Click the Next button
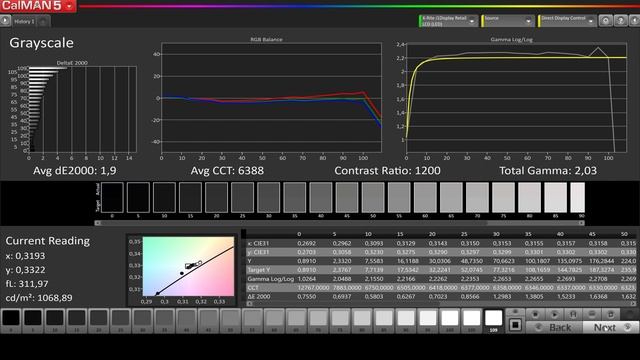 (610, 327)
